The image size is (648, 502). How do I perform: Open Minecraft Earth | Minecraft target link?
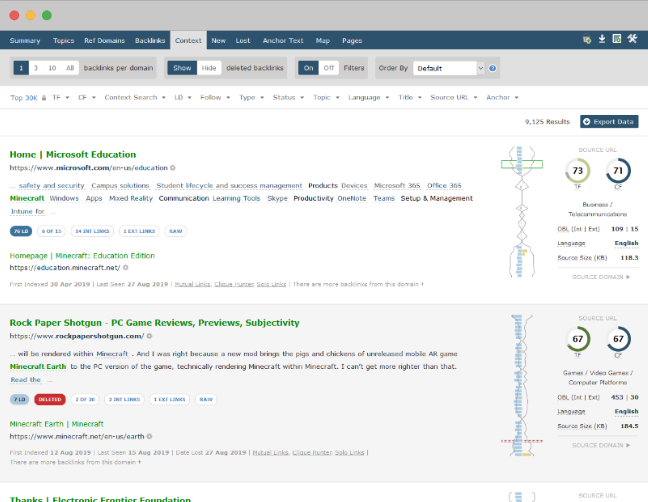[57, 424]
